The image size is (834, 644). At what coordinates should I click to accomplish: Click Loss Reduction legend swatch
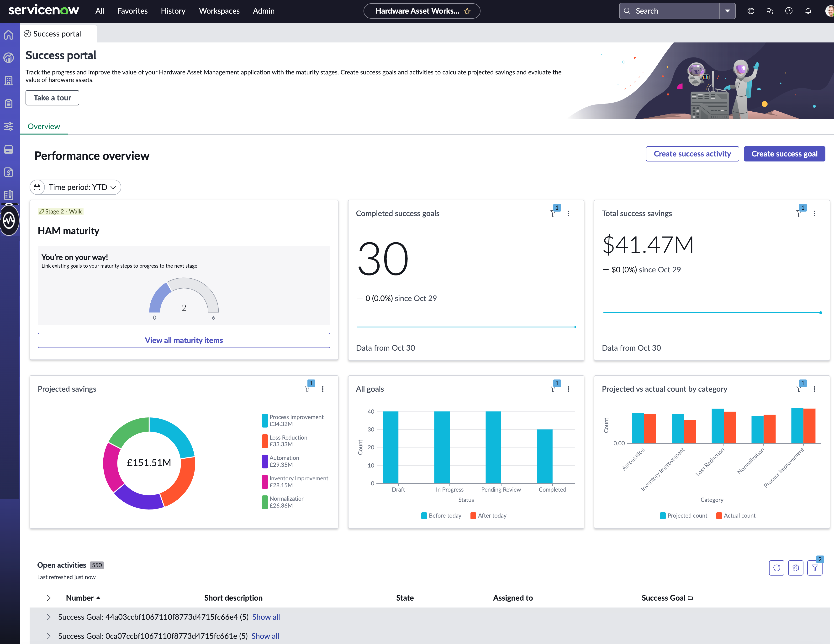[x=265, y=441]
